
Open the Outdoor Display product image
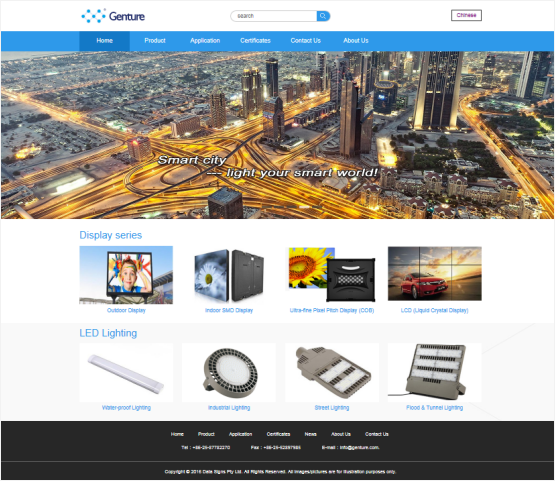126,275
